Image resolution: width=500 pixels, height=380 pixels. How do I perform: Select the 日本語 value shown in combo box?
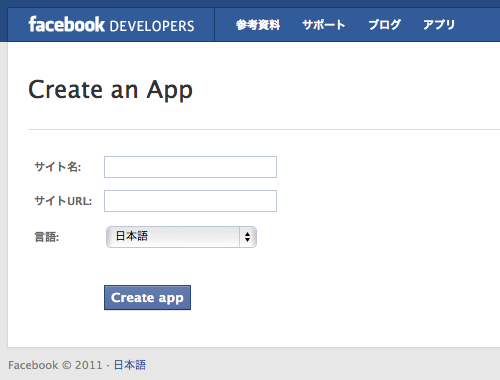[x=132, y=236]
